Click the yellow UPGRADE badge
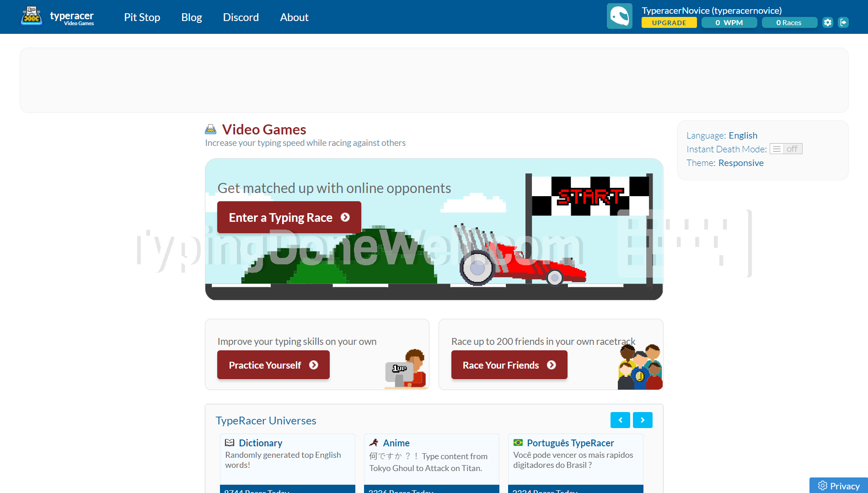 (x=669, y=22)
